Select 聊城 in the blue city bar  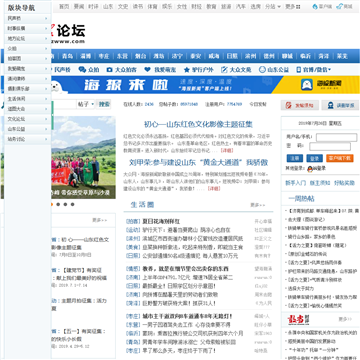click(x=287, y=56)
